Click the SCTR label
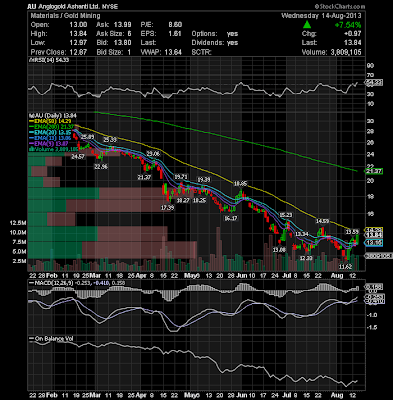 click(201, 52)
